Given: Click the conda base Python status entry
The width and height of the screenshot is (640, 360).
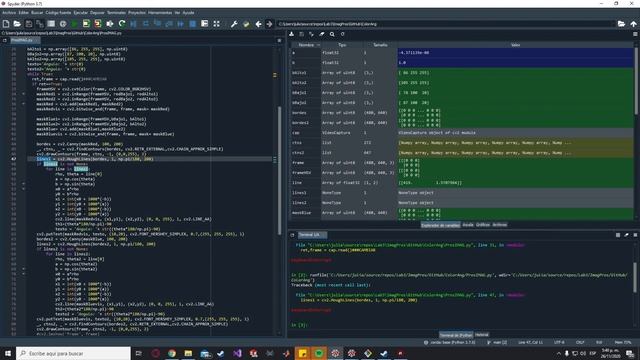Looking at the screenshot, I should pyautogui.click(x=449, y=342).
